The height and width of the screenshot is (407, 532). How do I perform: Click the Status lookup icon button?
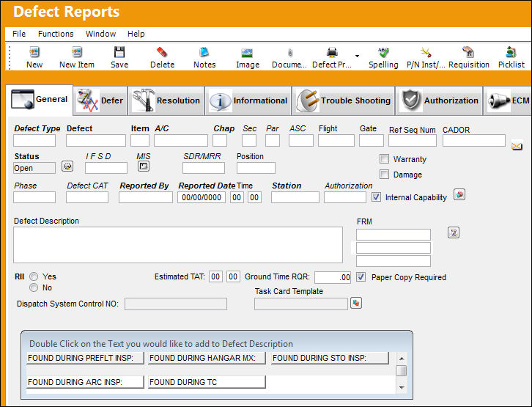pos(67,166)
